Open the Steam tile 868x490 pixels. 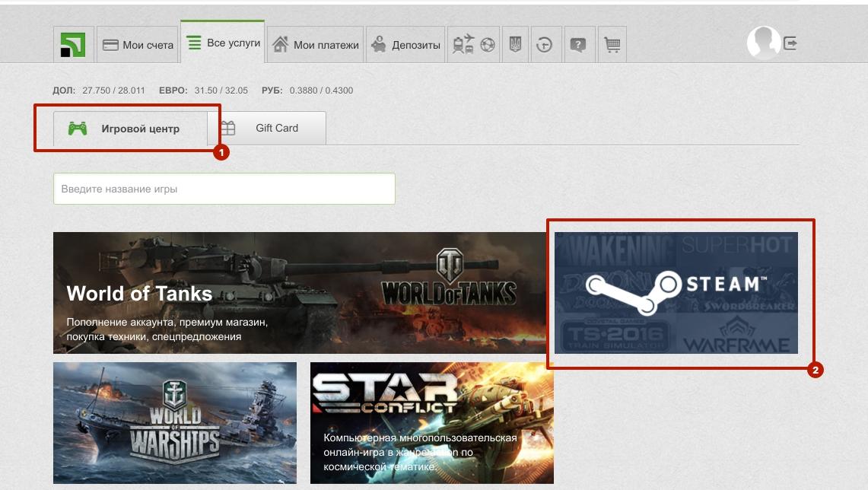click(676, 293)
